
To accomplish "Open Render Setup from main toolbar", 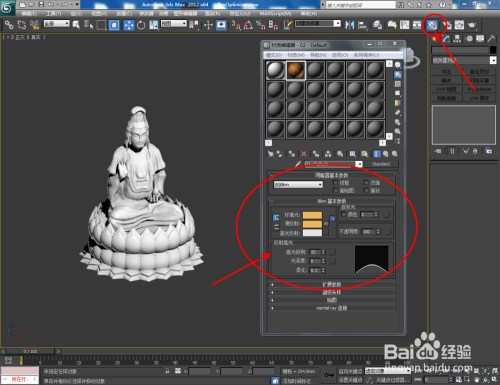I will click(x=447, y=25).
